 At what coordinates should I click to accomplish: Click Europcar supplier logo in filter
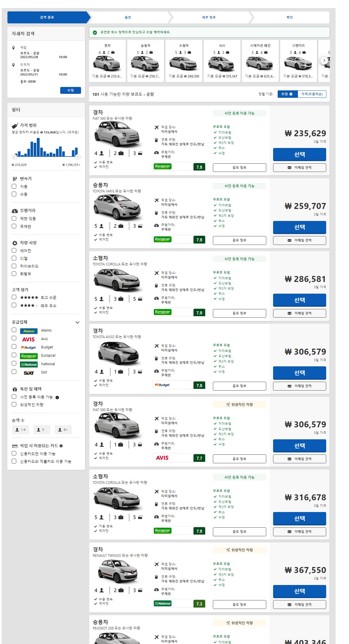[29, 356]
